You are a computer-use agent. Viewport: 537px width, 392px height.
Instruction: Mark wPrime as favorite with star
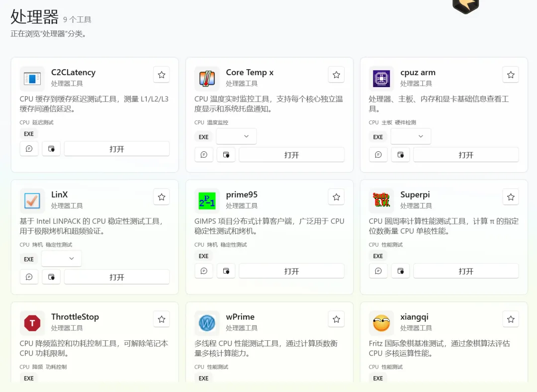(336, 319)
